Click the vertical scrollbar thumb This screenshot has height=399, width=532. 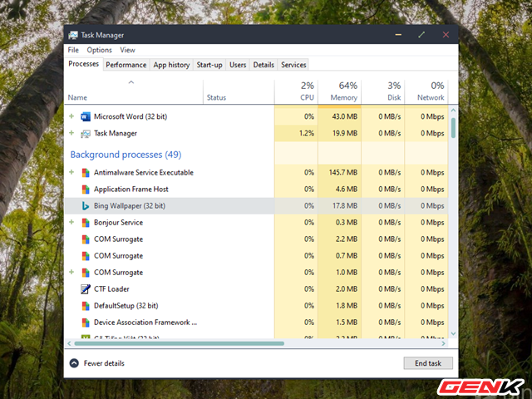point(453,128)
